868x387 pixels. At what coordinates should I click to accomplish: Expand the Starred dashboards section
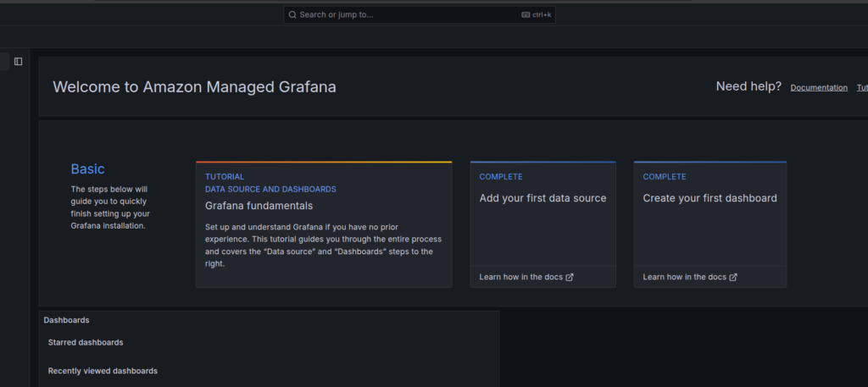[x=86, y=342]
